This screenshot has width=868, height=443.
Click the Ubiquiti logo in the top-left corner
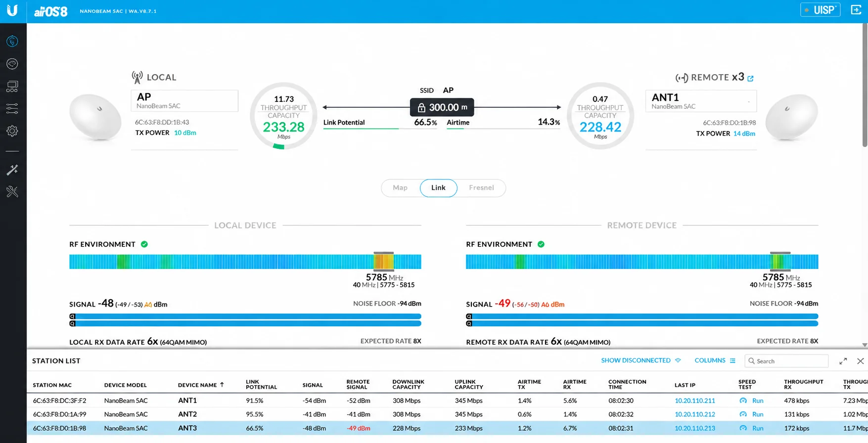point(12,10)
